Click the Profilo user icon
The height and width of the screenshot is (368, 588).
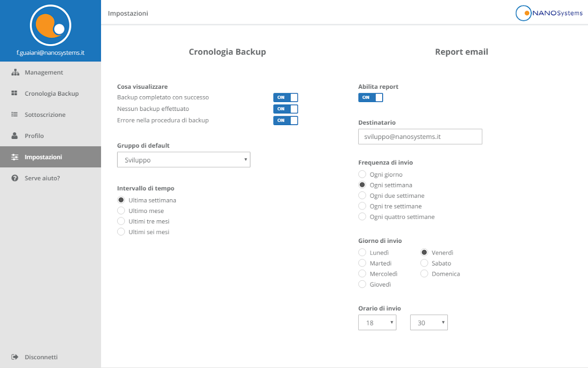[x=15, y=136]
